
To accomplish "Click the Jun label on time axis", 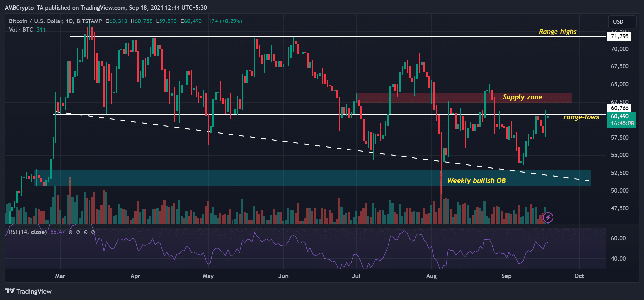I will (283, 276).
